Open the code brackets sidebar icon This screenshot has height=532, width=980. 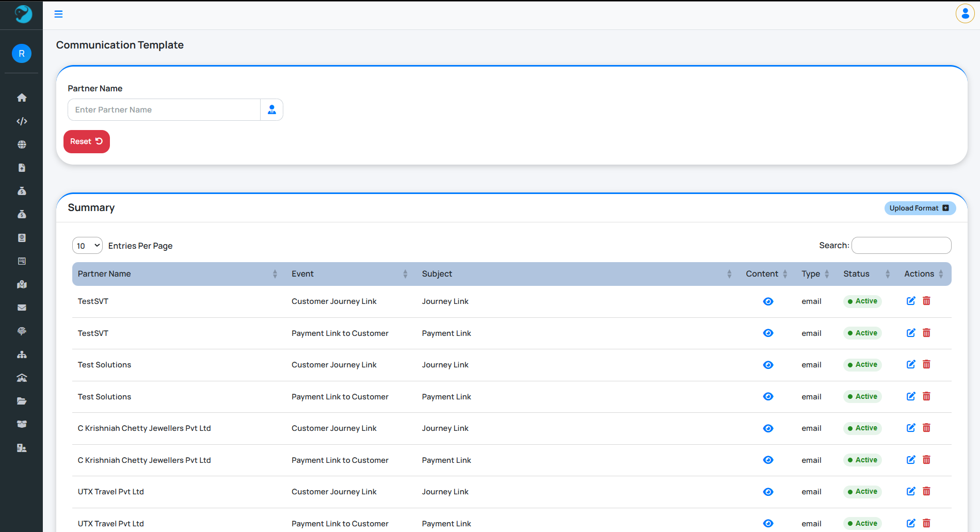pos(22,121)
